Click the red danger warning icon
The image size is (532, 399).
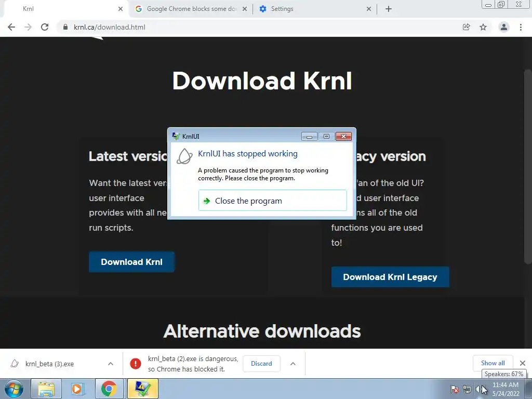click(x=136, y=364)
